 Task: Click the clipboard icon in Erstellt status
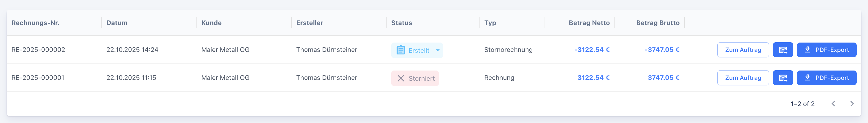pos(400,50)
